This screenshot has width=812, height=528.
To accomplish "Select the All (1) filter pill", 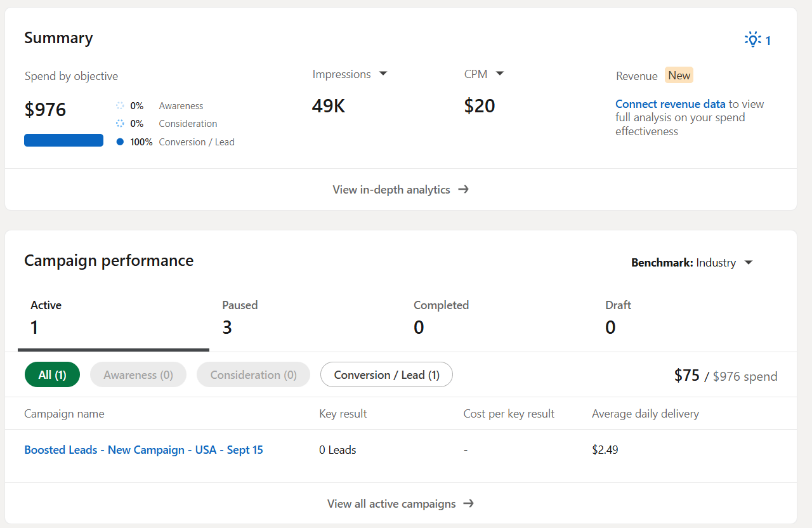I will pyautogui.click(x=52, y=374).
